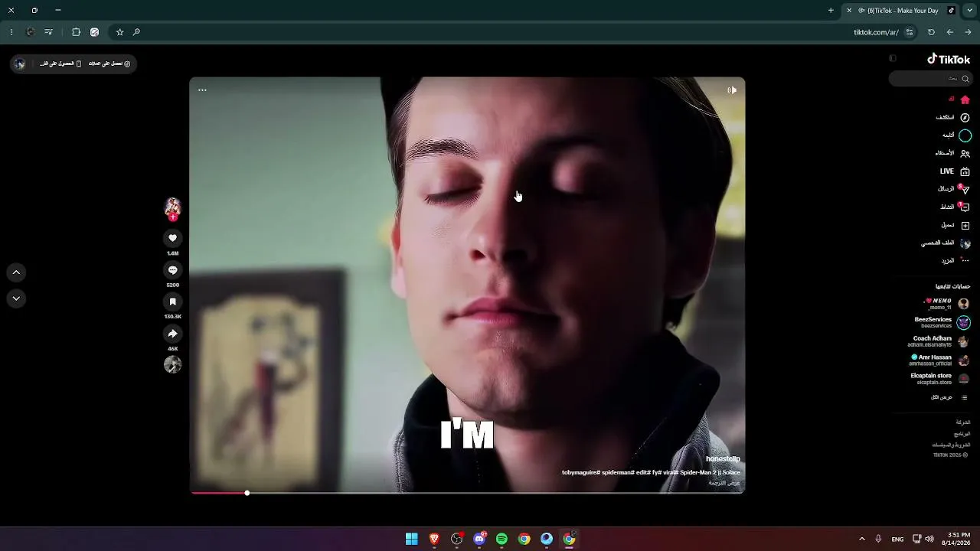This screenshot has height=551, width=980.
Task: Open the More three-dot item in sidebar
Action: pos(955,261)
